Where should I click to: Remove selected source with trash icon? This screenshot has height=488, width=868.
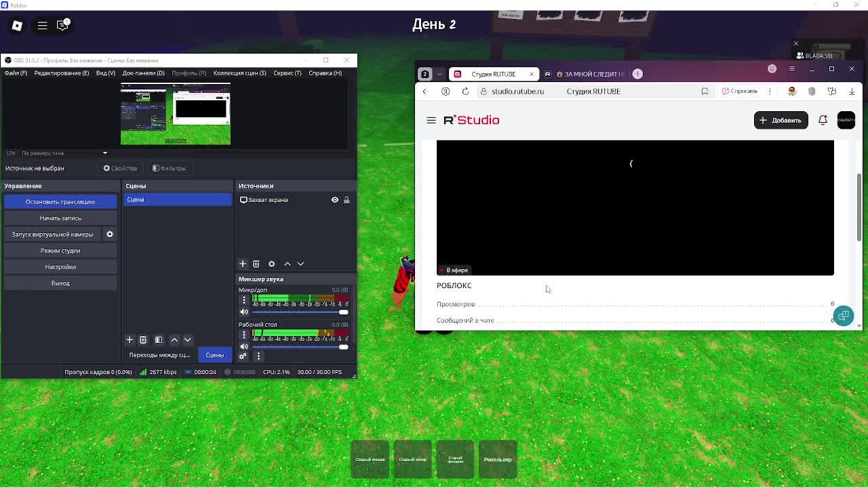pos(256,264)
